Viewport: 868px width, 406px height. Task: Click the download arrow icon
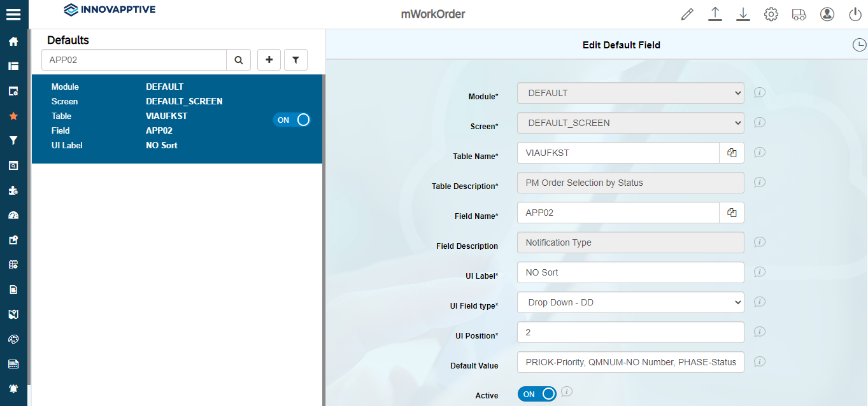743,14
